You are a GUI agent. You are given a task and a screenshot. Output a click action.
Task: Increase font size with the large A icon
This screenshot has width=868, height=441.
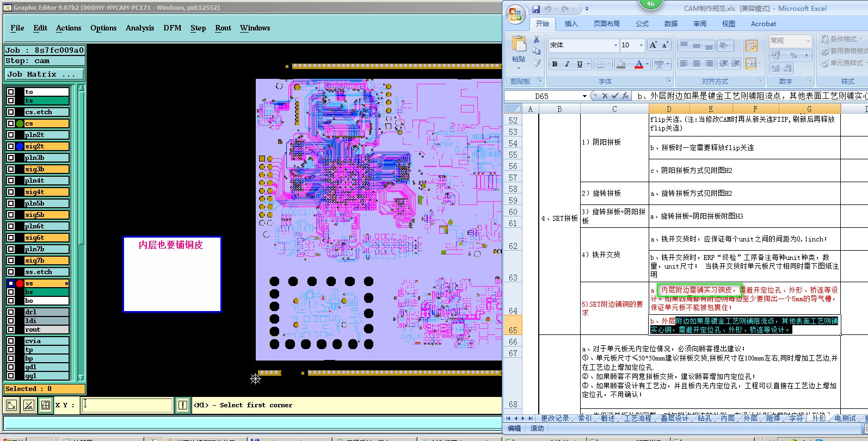click(653, 45)
